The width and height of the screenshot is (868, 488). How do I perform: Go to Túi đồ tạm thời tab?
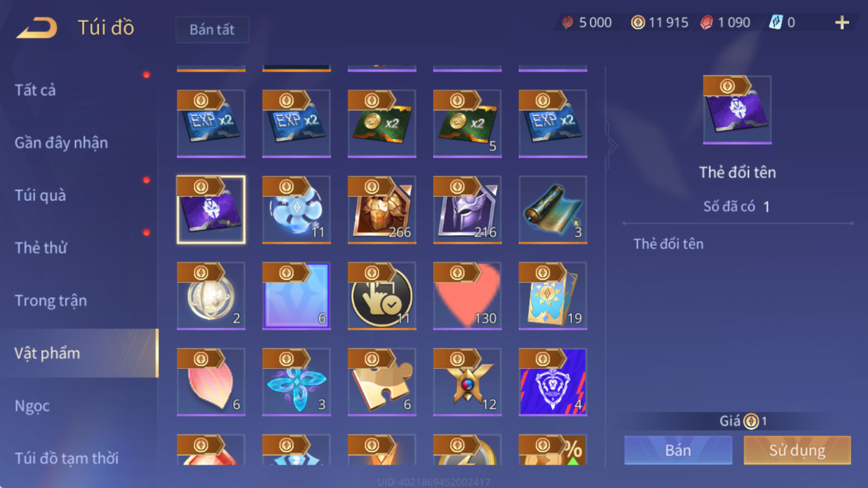(x=66, y=458)
